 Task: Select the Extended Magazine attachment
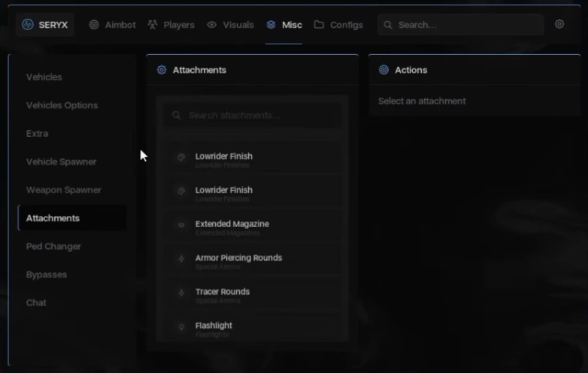point(253,228)
